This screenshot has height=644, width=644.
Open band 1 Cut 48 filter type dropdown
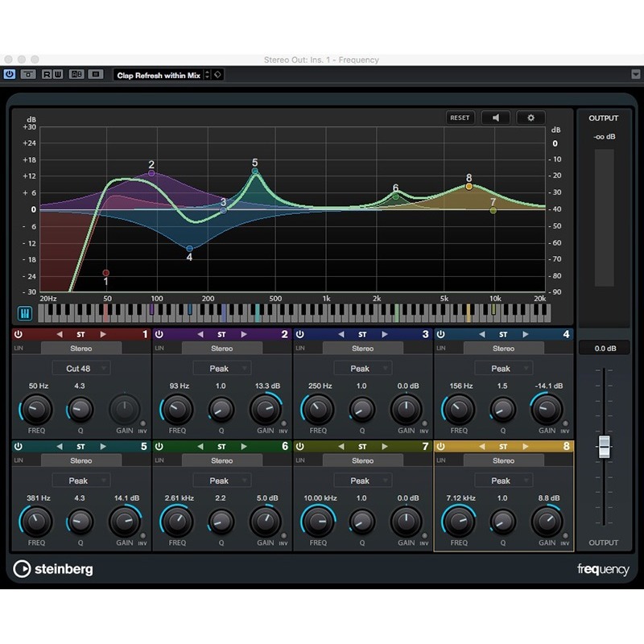[81, 369]
